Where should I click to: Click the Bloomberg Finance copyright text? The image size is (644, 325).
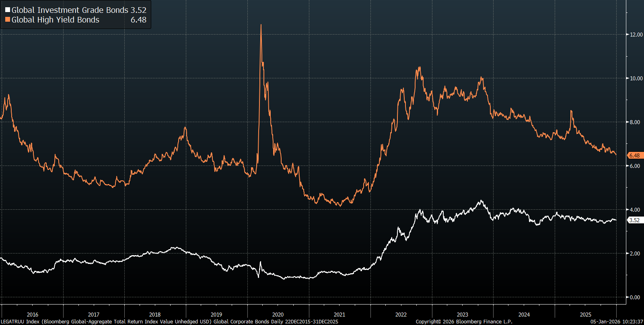[x=464, y=321]
